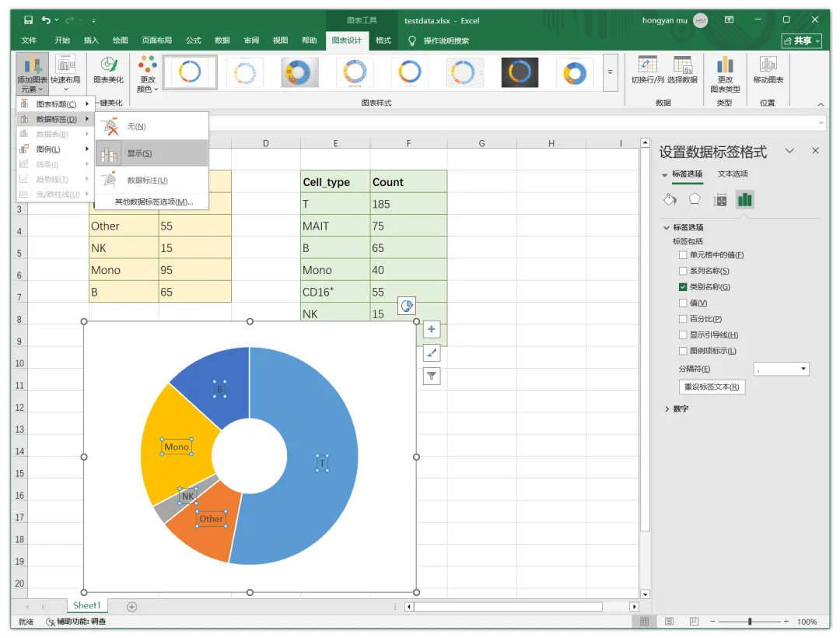Choose 其他数据标签选项(M) more options entry

tap(154, 202)
